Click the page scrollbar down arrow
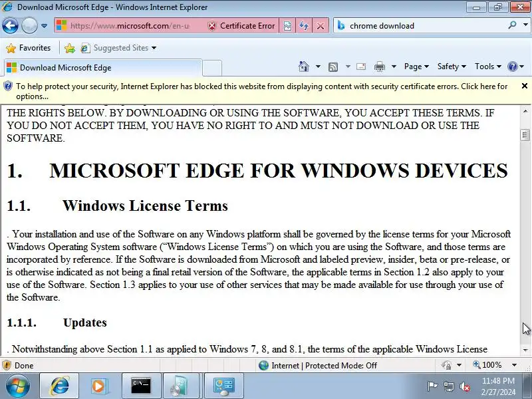 click(x=525, y=350)
